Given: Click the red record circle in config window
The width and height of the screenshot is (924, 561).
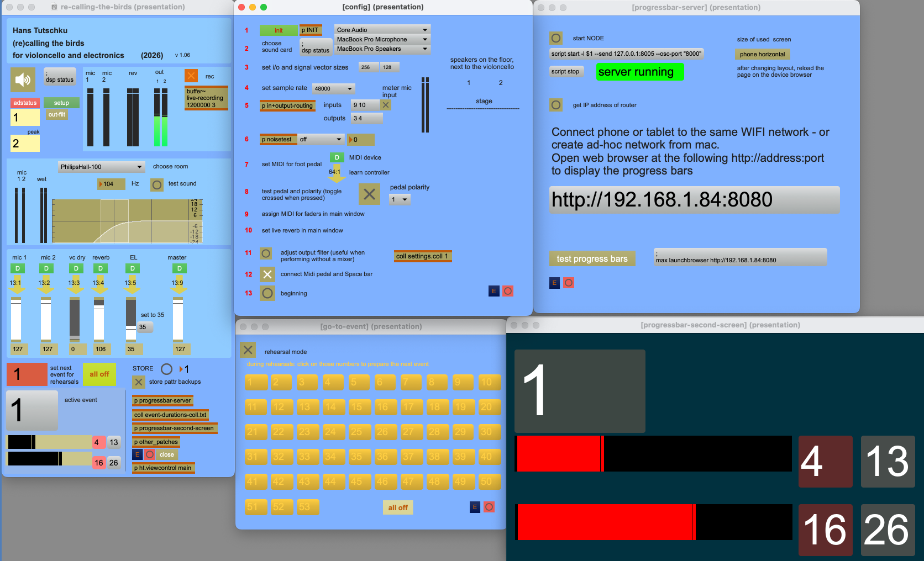Looking at the screenshot, I should click(508, 291).
